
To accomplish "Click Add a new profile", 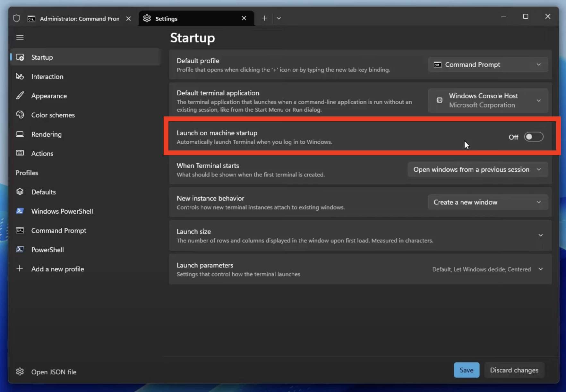I will click(85, 269).
